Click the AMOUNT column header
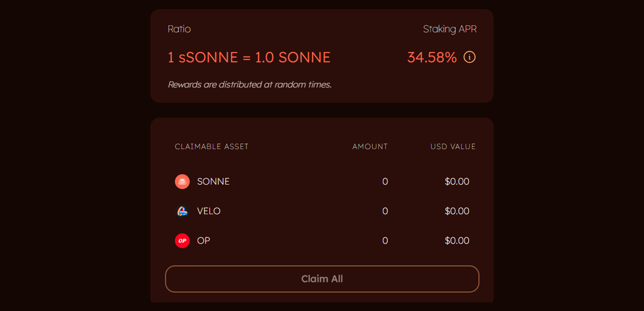The image size is (644, 311). pyautogui.click(x=370, y=147)
